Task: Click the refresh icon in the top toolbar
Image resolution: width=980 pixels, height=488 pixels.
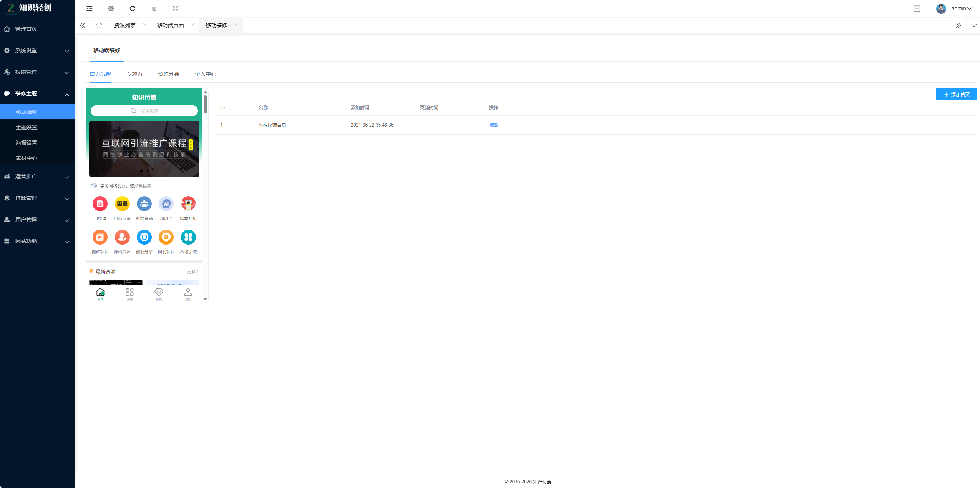Action: click(133, 8)
